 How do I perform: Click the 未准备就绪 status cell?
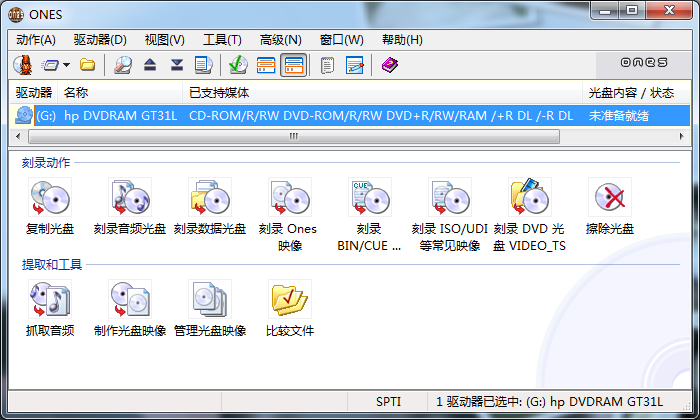619,116
